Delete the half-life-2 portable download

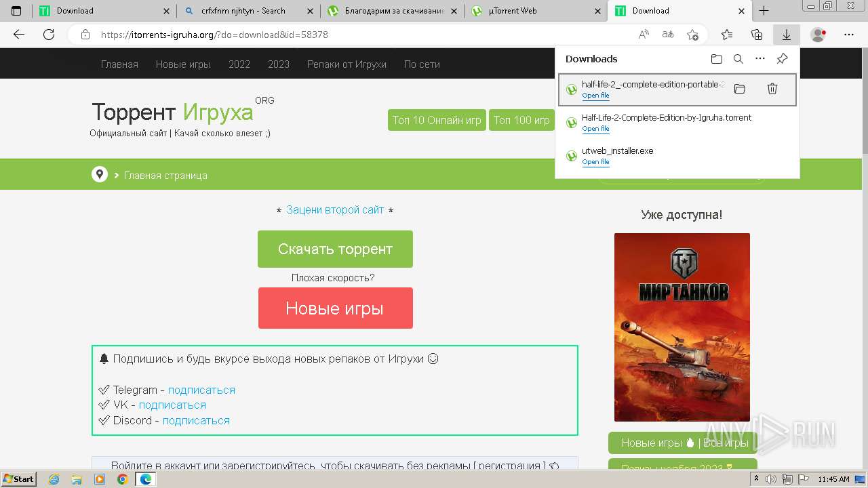click(772, 89)
